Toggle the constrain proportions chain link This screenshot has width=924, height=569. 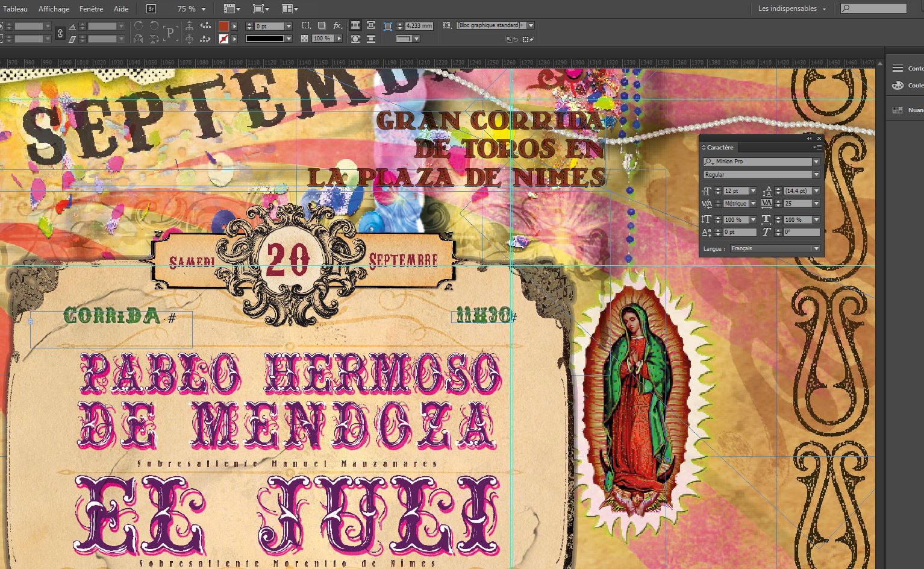pyautogui.click(x=60, y=33)
